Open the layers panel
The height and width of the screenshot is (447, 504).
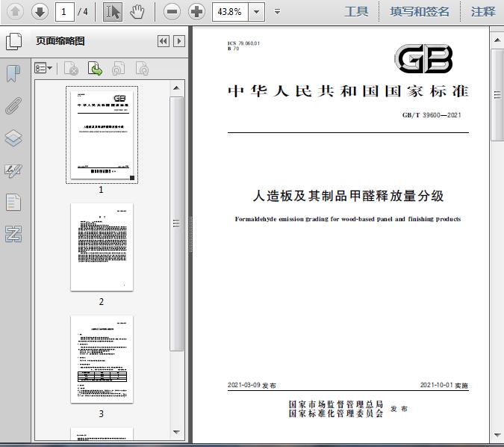tap(13, 138)
